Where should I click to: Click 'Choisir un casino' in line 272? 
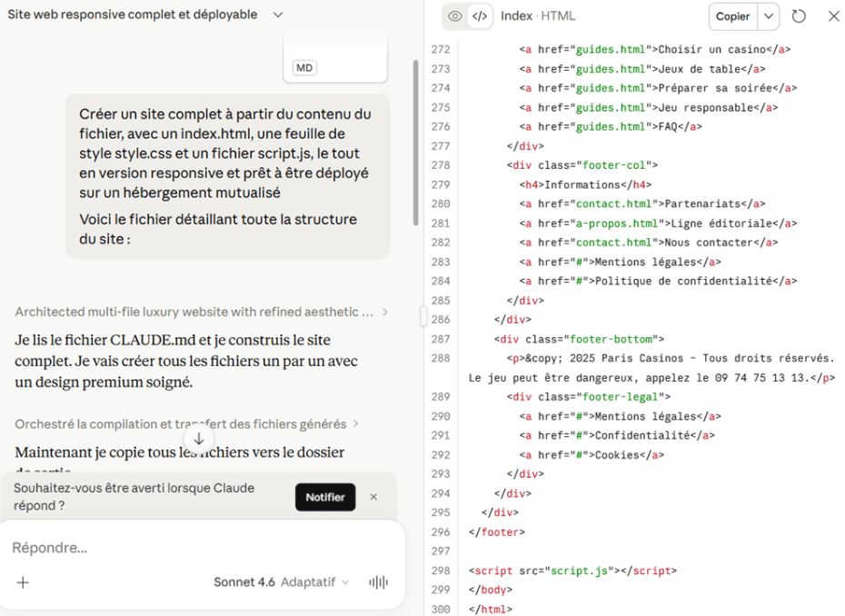712,50
